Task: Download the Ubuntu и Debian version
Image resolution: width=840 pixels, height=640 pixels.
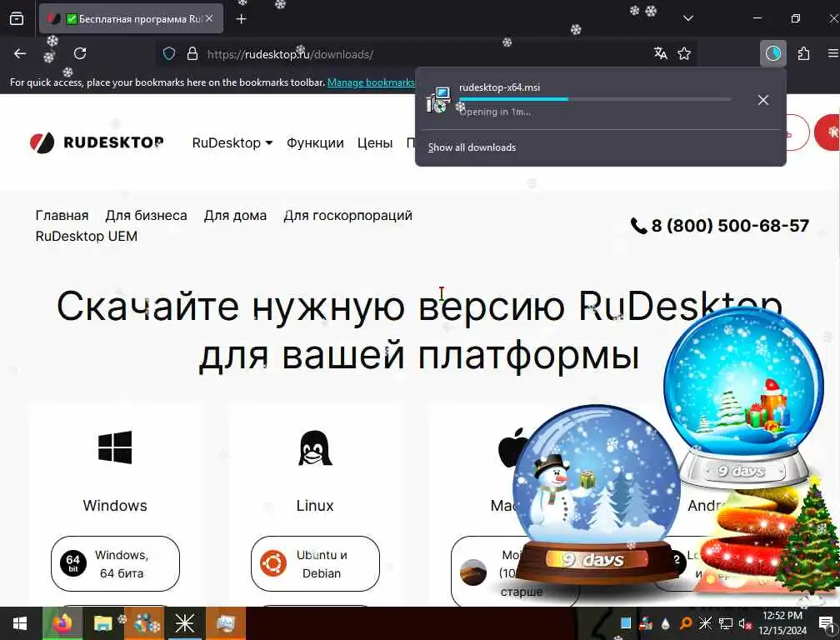Action: point(315,564)
